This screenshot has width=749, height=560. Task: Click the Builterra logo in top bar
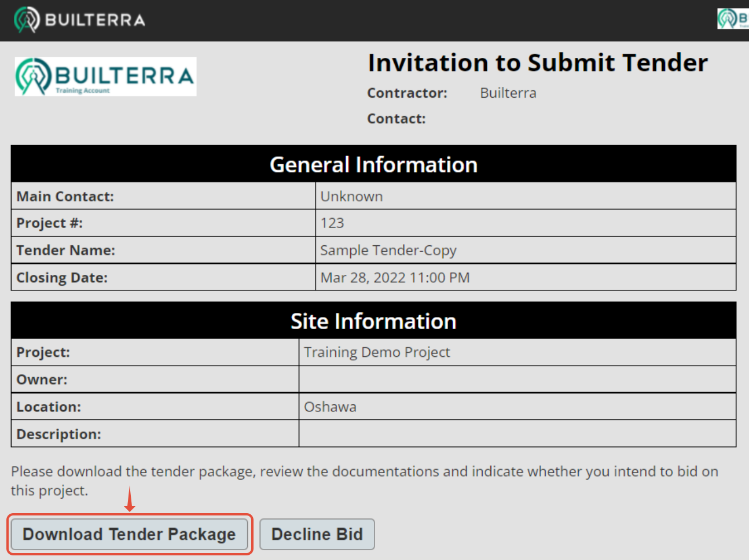(79, 20)
